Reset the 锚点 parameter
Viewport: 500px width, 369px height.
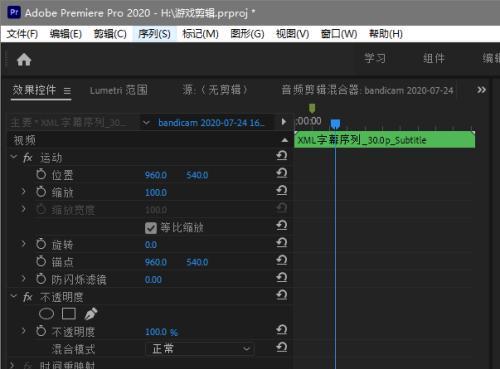pos(282,260)
